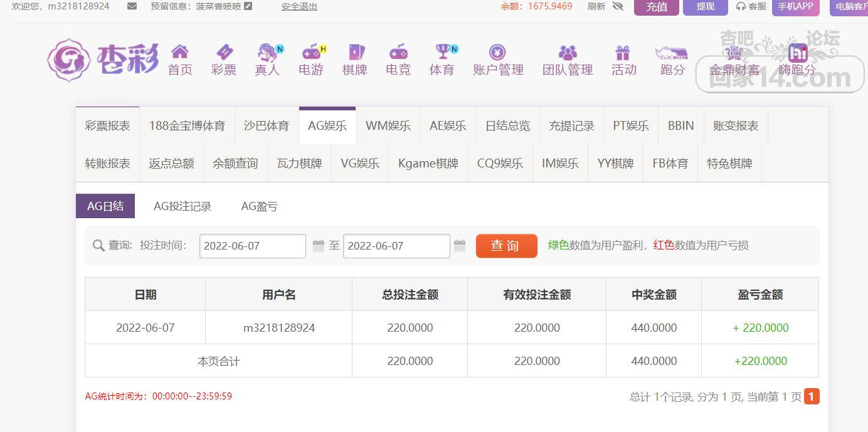Click the 安全退出 logout link

point(299,6)
